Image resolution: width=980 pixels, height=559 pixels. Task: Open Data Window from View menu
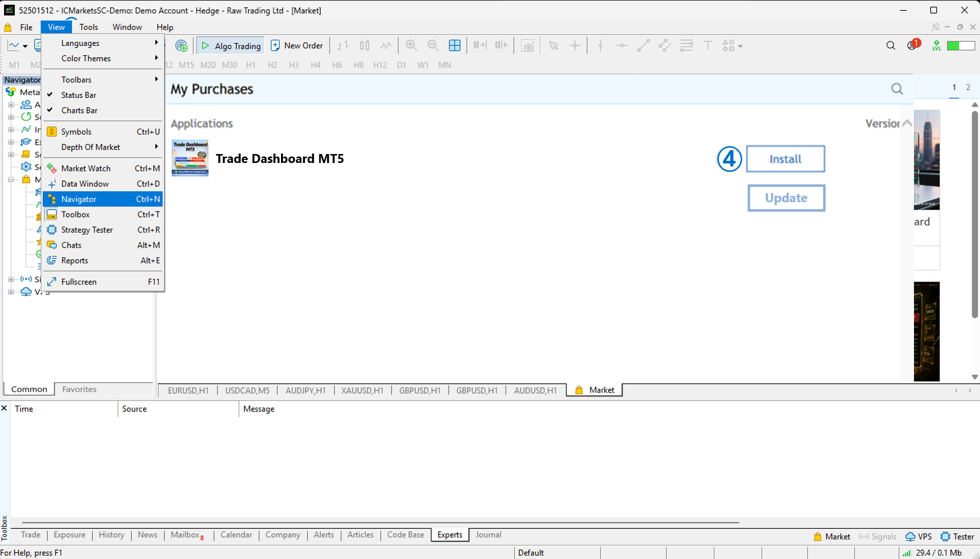click(103, 184)
